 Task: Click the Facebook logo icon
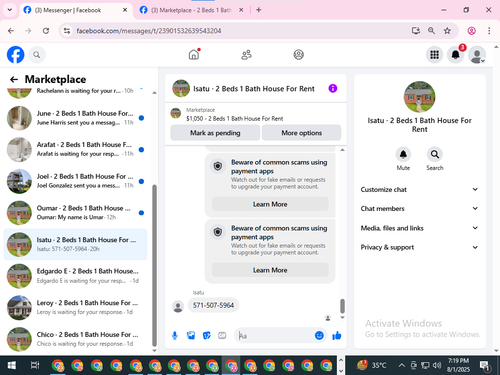click(15, 55)
